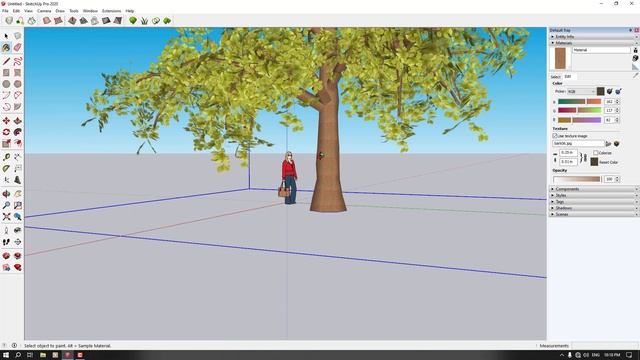Pick the Pan hand tool
Screen dimensions: 640x360
18,194
